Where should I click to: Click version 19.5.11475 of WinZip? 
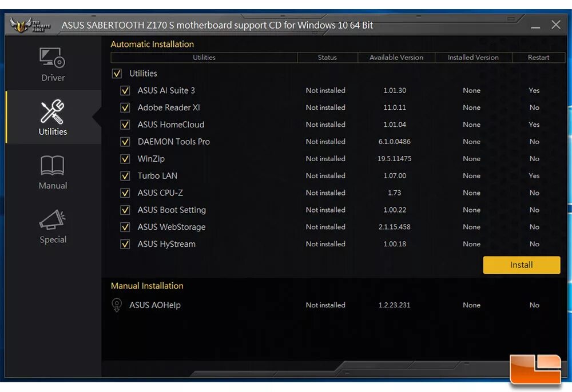[x=394, y=159]
